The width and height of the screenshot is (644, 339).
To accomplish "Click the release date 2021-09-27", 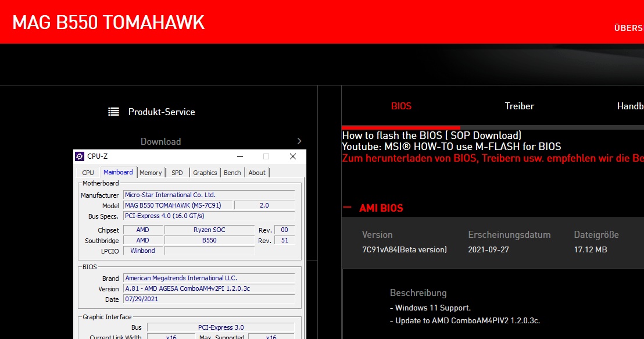I will (x=488, y=249).
